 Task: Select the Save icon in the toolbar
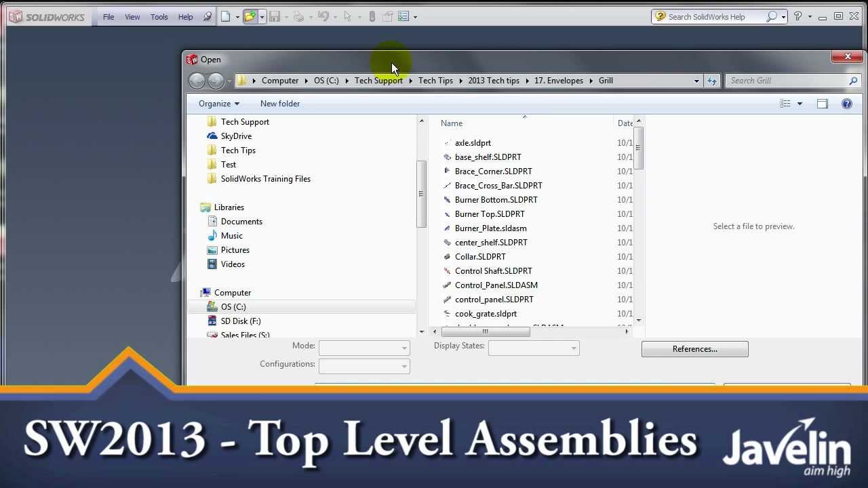click(275, 16)
